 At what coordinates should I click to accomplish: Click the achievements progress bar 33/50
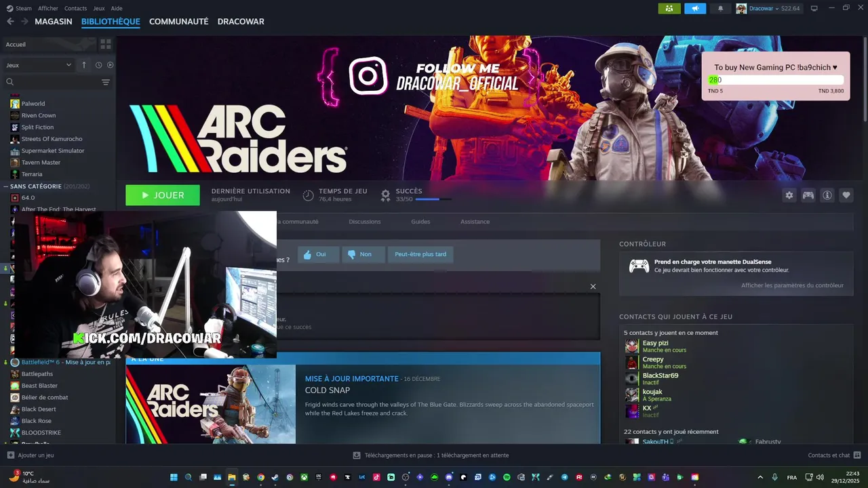[433, 199]
